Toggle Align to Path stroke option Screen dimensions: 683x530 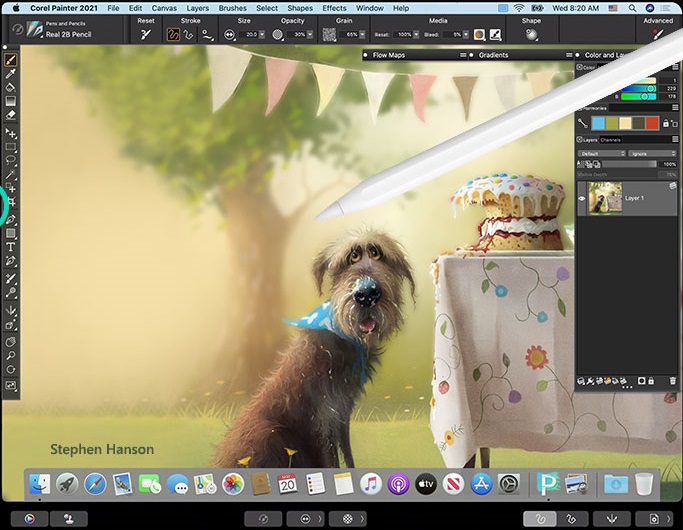coord(207,34)
